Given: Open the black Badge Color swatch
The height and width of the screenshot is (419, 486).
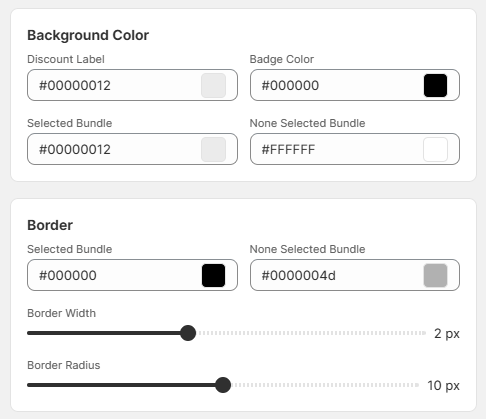Looking at the screenshot, I should click(x=435, y=85).
